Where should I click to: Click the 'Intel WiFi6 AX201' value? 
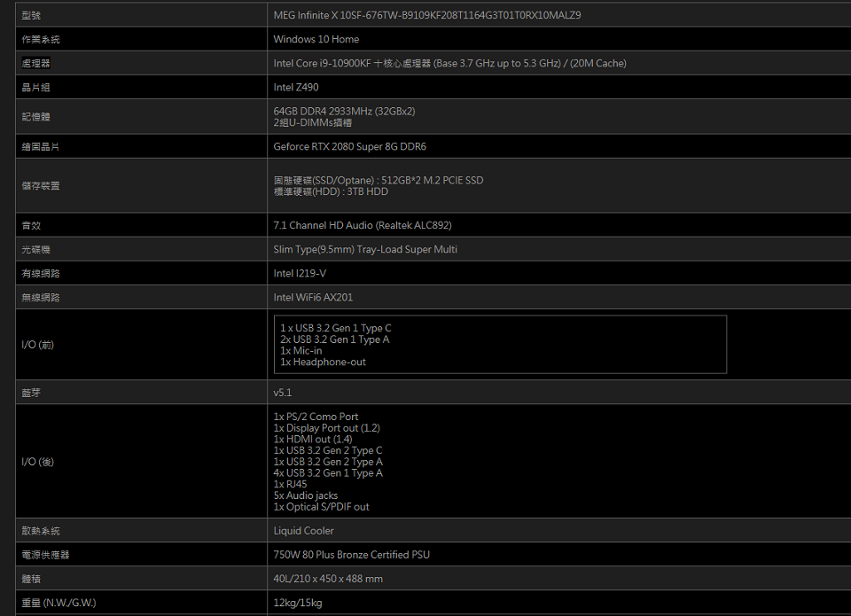(x=313, y=297)
